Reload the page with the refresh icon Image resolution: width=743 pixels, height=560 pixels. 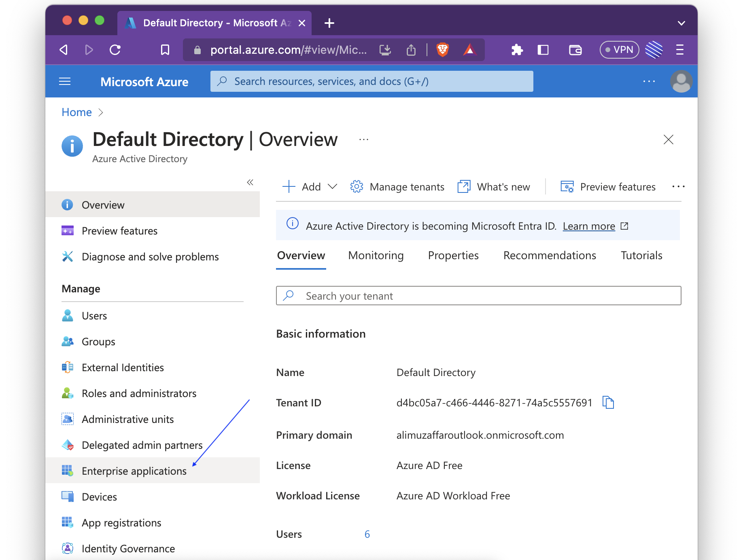click(x=115, y=50)
